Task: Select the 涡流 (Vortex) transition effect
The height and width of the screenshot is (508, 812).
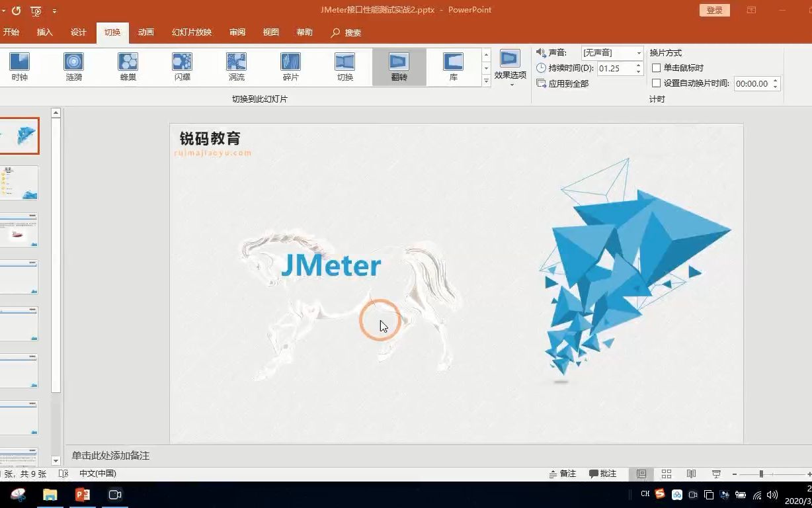Action: [236, 66]
